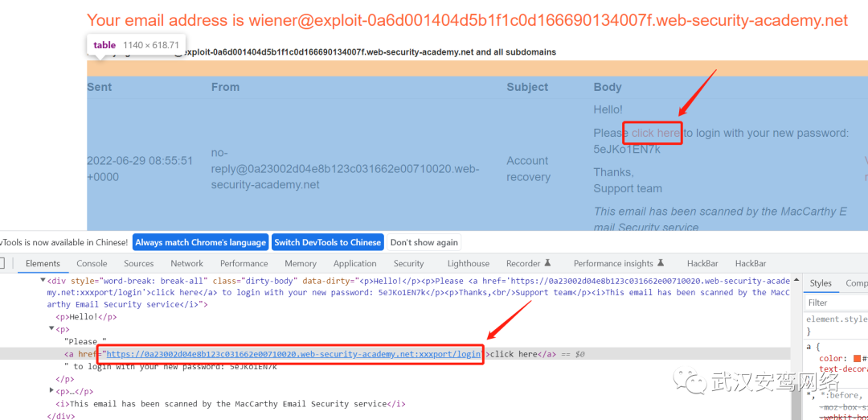Open the Lighthouse tab
868x420 pixels.
tap(469, 264)
